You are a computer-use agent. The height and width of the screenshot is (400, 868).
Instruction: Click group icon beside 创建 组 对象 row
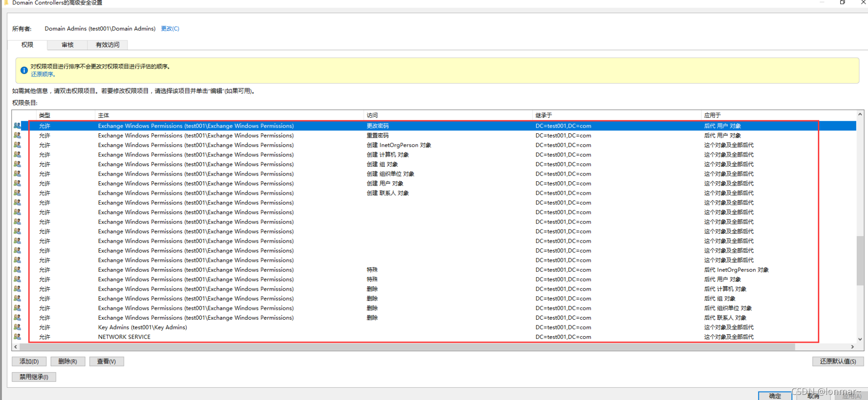(17, 164)
